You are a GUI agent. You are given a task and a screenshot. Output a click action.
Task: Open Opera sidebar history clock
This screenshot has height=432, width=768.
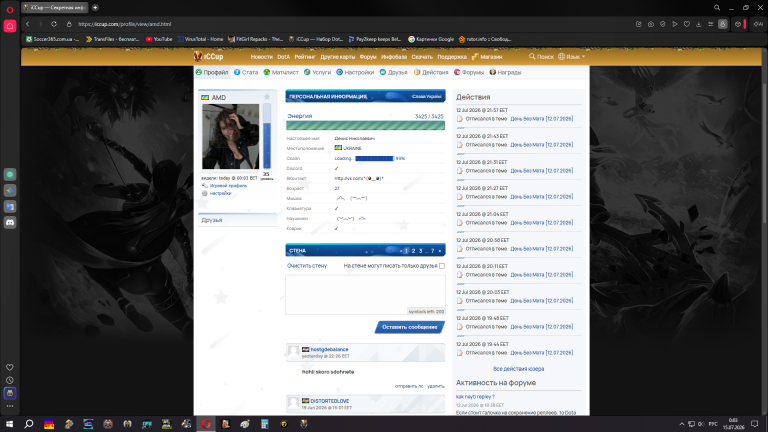(x=10, y=380)
